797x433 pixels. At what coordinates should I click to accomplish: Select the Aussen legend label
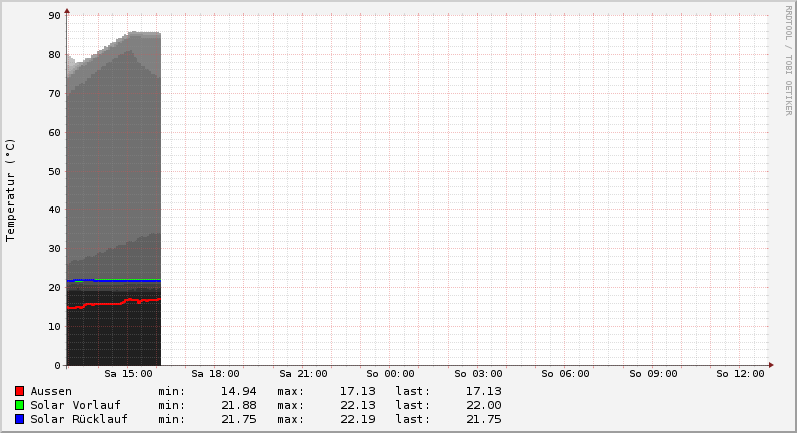pos(51,391)
